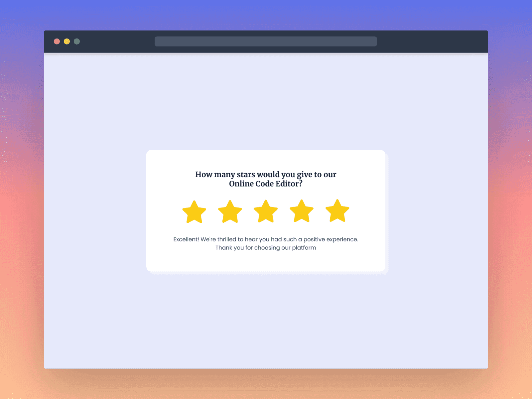The image size is (532, 399).
Task: Rate one star by clicking the first star
Action: click(194, 212)
